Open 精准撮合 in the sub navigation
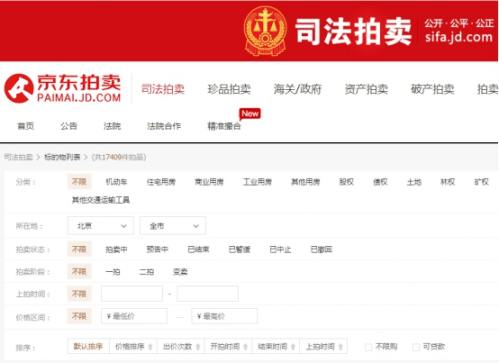This screenshot has width=499, height=363. point(224,126)
